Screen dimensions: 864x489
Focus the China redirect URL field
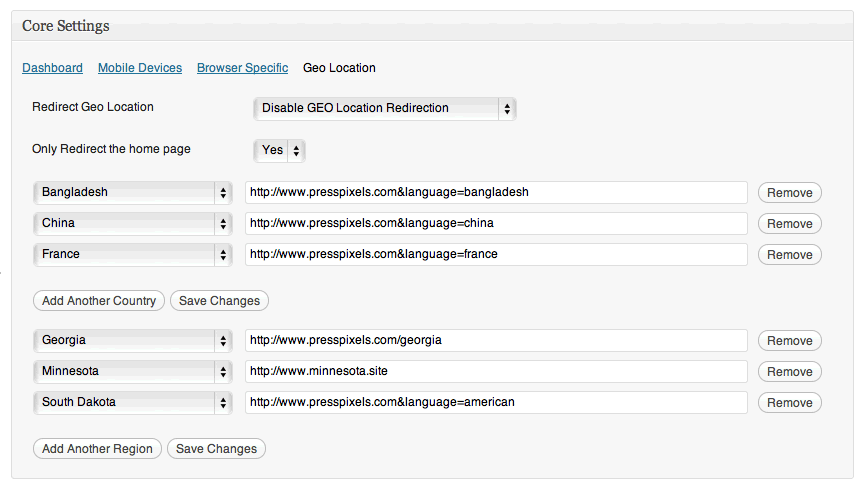[x=496, y=223]
